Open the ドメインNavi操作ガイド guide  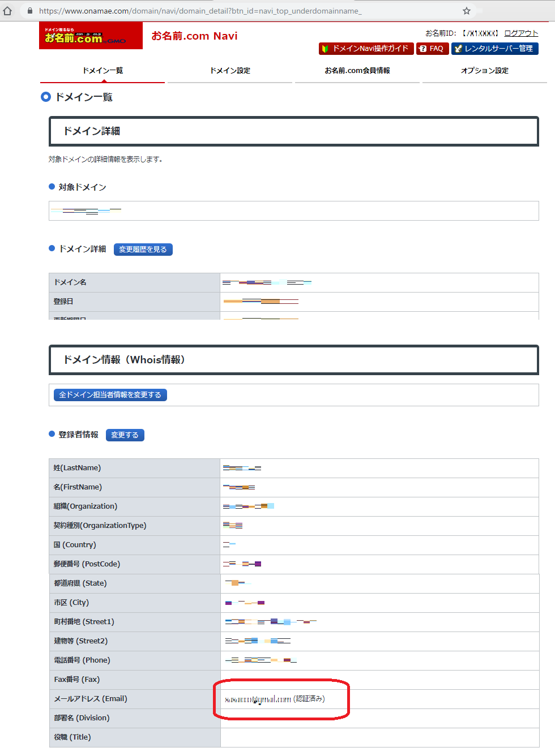tap(366, 49)
